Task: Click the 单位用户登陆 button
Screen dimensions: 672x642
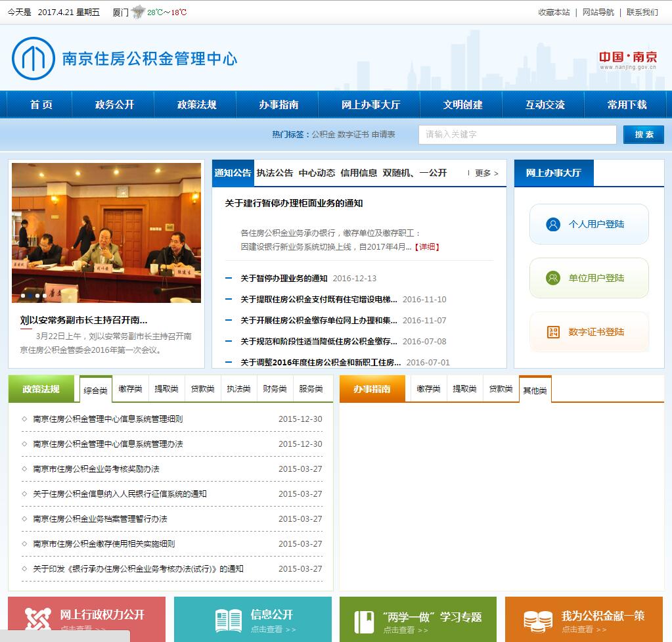Action: (589, 278)
